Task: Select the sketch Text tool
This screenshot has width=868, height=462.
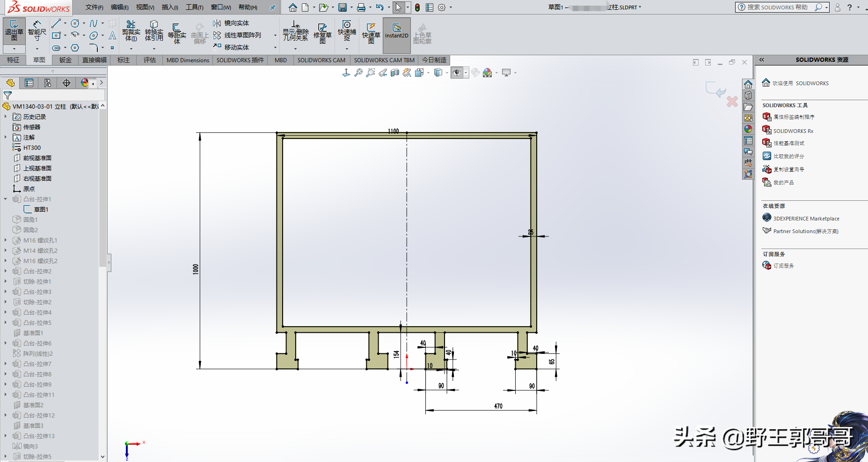Action: coord(112,36)
